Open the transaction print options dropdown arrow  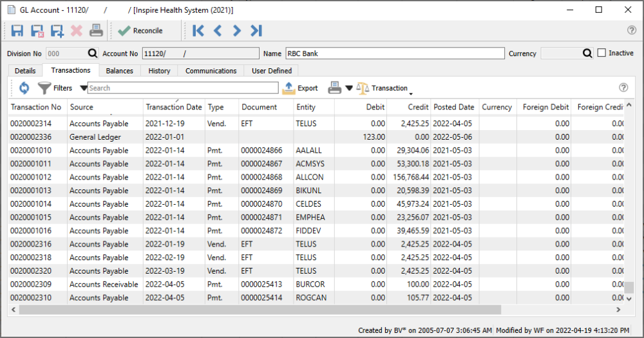349,88
